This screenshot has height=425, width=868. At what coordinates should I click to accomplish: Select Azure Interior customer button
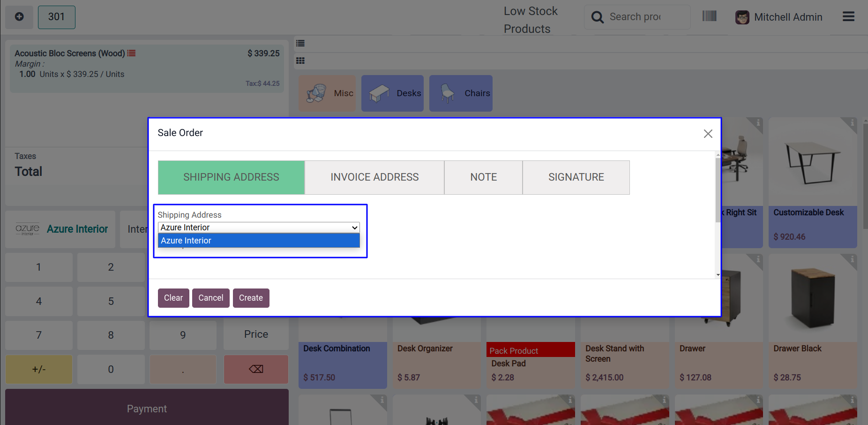[60, 229]
